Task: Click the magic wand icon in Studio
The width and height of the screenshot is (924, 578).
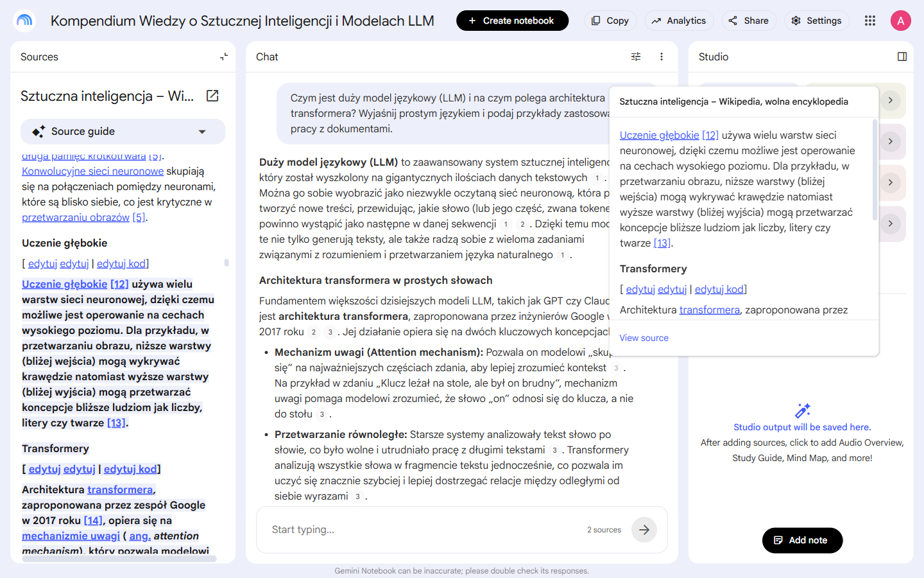Action: [x=803, y=410]
